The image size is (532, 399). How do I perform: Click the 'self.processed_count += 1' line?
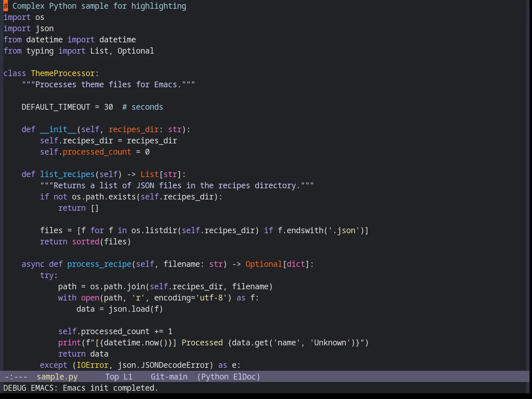pos(115,331)
